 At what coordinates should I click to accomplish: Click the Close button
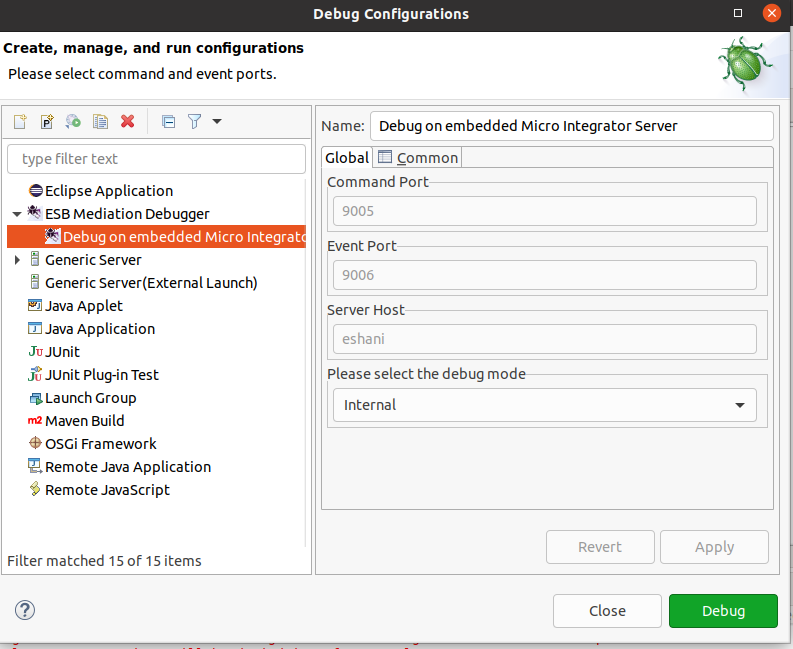607,611
